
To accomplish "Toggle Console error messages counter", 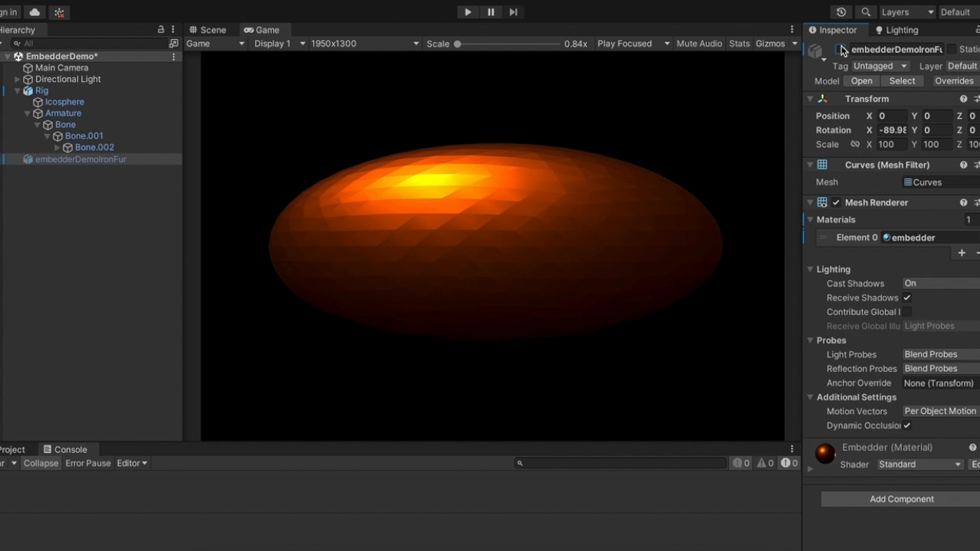I will [789, 463].
